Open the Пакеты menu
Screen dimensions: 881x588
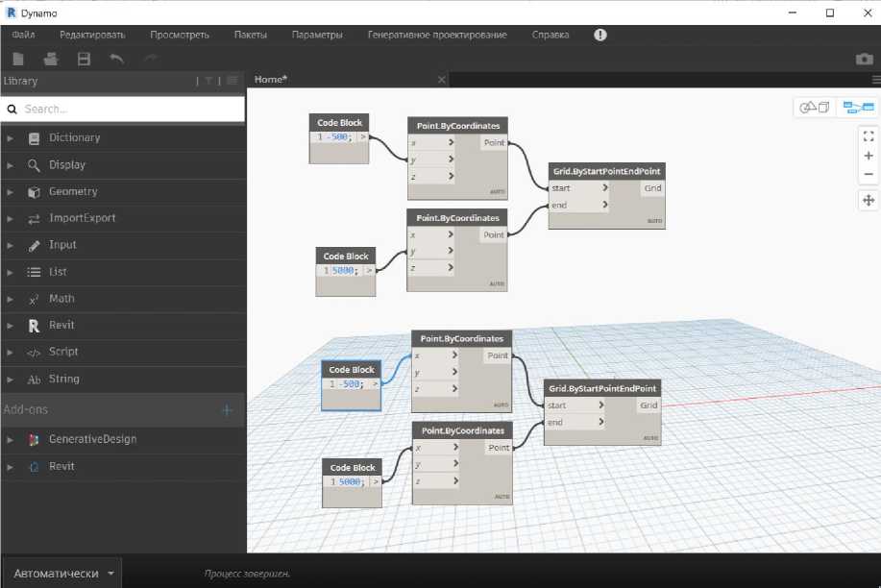point(251,35)
